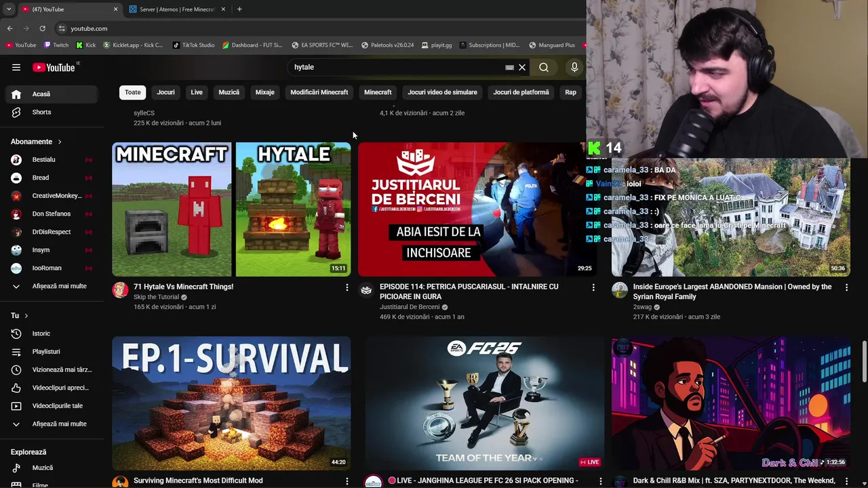Open Justitiarul De Berceni channel link
The width and height of the screenshot is (868, 488).
(x=410, y=307)
